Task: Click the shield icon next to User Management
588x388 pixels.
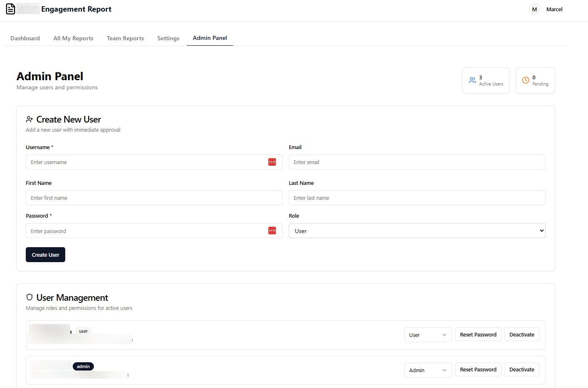Action: [29, 297]
